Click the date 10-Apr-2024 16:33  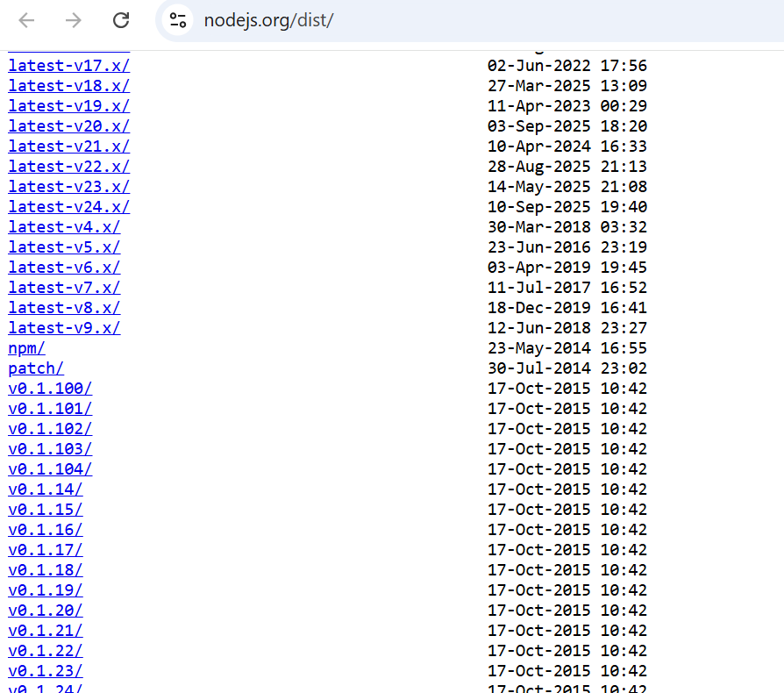tap(567, 146)
